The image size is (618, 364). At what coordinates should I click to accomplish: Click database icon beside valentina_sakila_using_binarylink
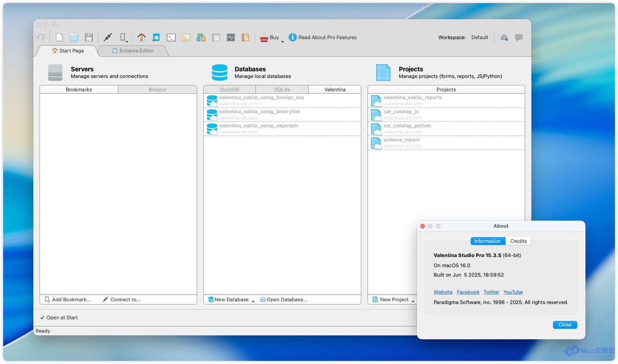tap(212, 115)
